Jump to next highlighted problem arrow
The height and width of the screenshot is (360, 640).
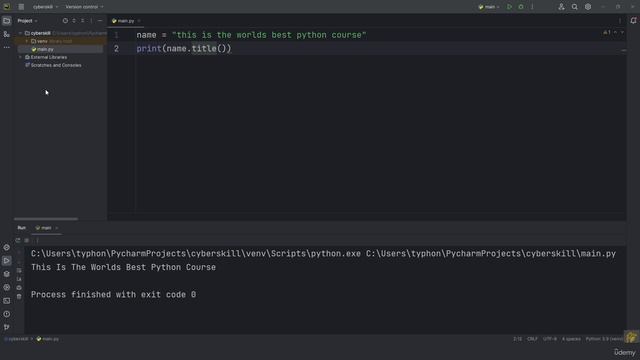click(x=622, y=32)
